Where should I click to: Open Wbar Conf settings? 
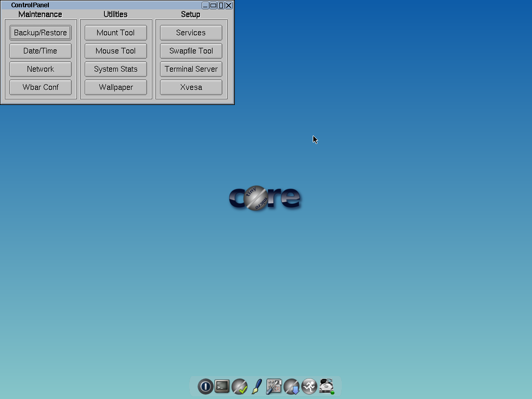tap(40, 87)
